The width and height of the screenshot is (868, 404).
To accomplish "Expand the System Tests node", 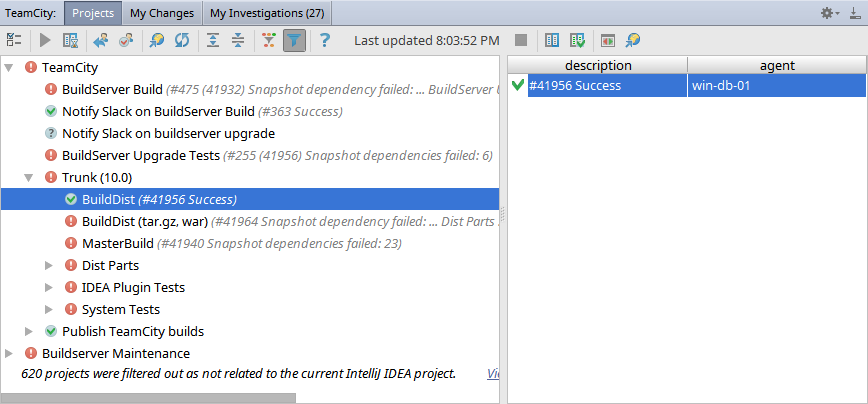I will click(49, 309).
